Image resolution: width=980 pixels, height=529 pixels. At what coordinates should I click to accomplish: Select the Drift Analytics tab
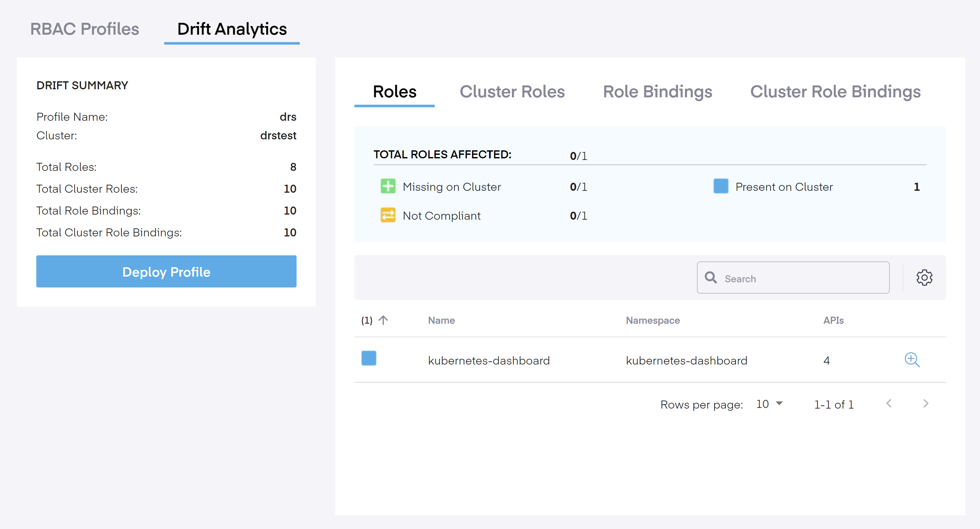232,29
